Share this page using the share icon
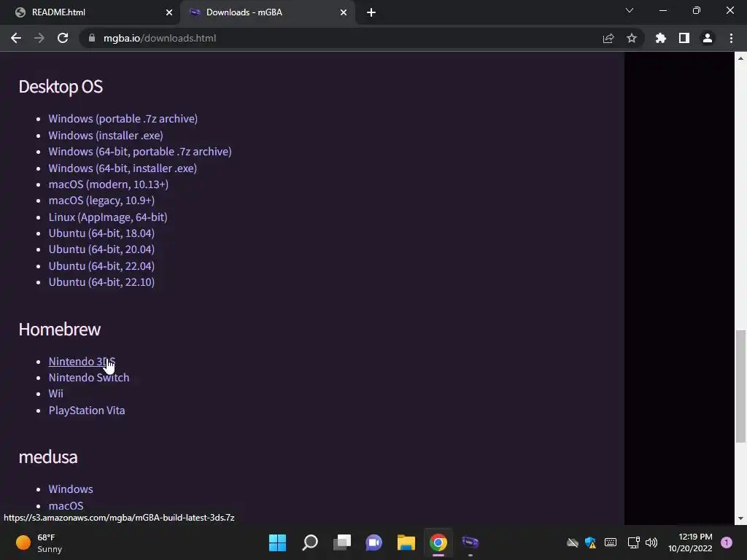 608,38
